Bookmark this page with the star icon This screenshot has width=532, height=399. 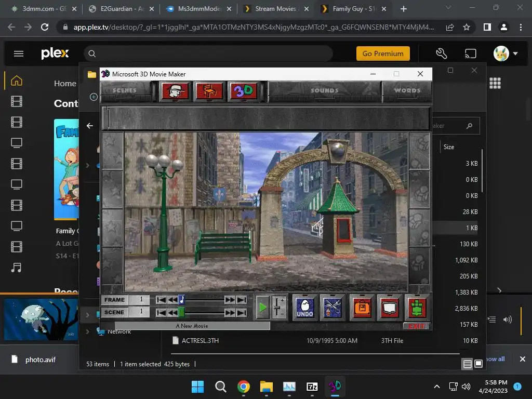[x=467, y=27]
